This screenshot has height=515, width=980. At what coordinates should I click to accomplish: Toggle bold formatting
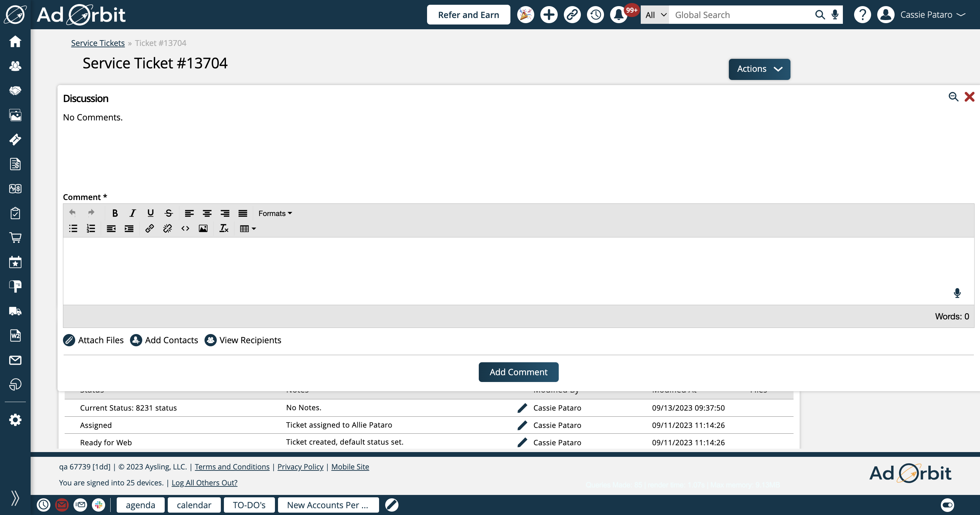pyautogui.click(x=115, y=213)
